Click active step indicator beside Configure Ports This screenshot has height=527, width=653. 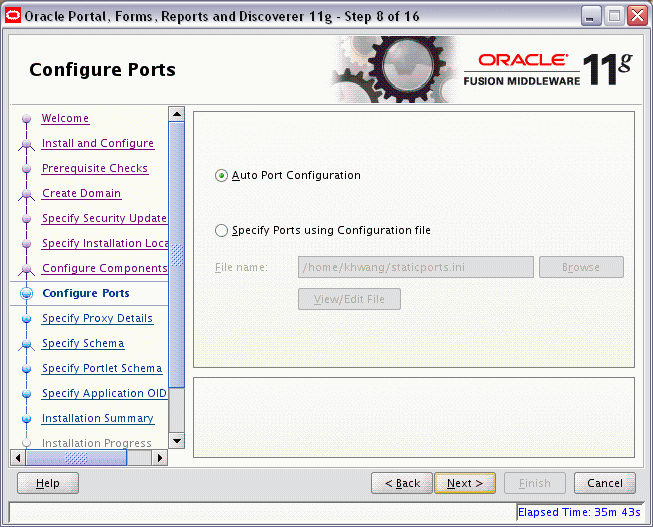point(27,294)
